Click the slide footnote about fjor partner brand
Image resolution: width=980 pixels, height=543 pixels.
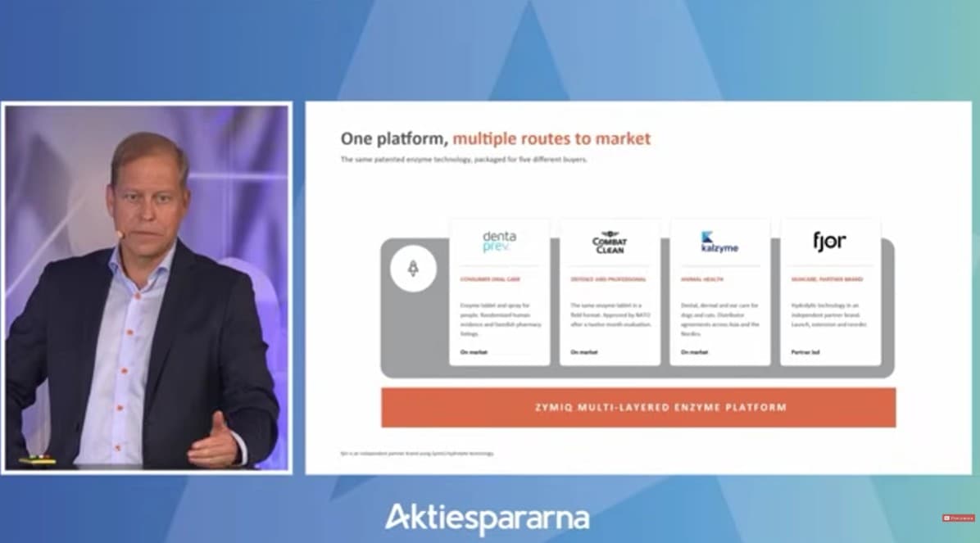click(417, 454)
